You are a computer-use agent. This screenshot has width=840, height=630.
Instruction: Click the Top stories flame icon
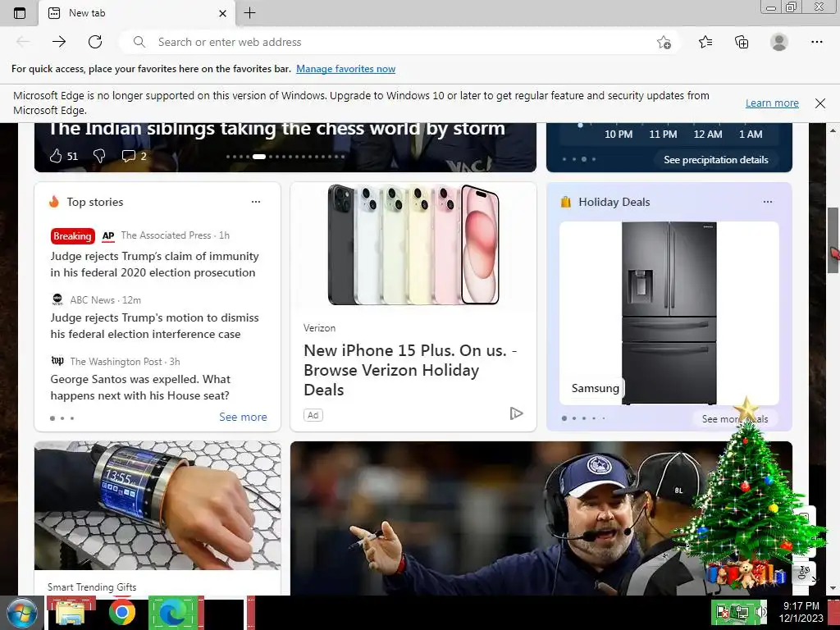[x=54, y=202]
